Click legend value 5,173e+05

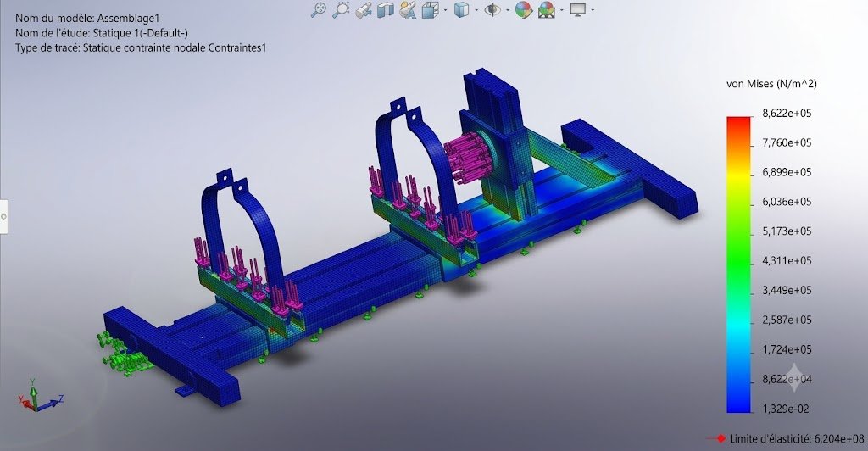[x=787, y=231]
